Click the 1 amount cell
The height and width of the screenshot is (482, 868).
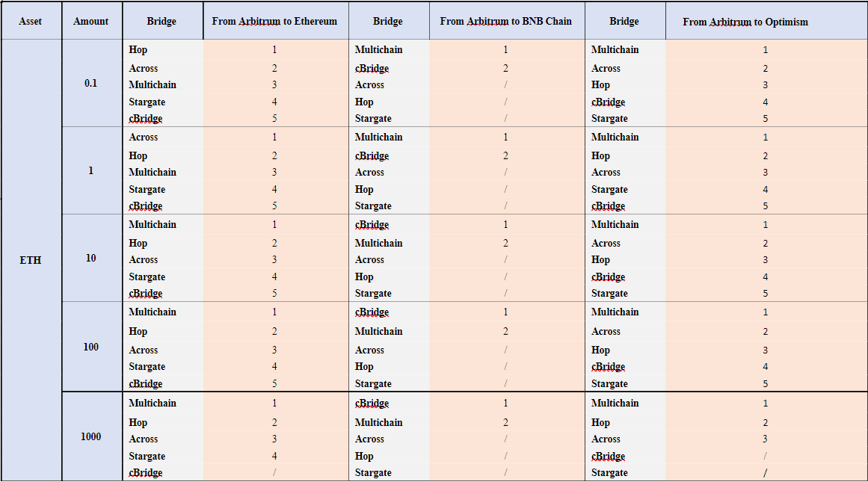(x=91, y=170)
